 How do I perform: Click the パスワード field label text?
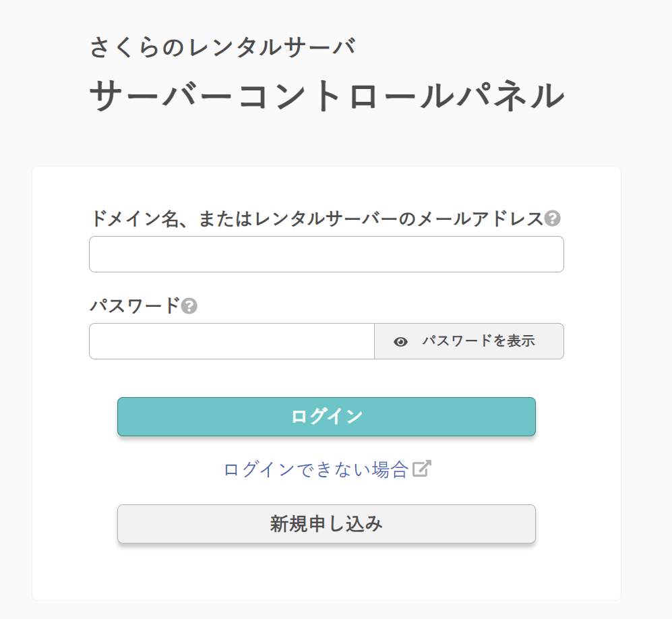click(x=135, y=306)
